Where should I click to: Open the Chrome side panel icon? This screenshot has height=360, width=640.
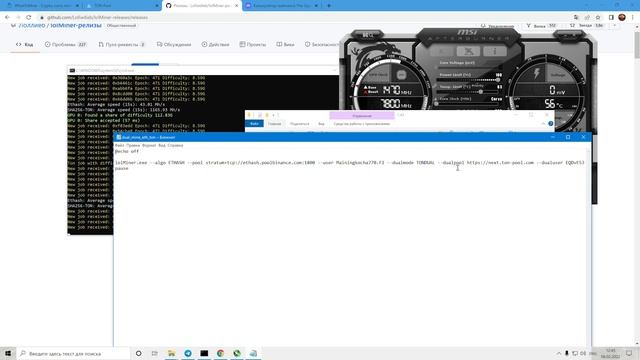point(611,18)
